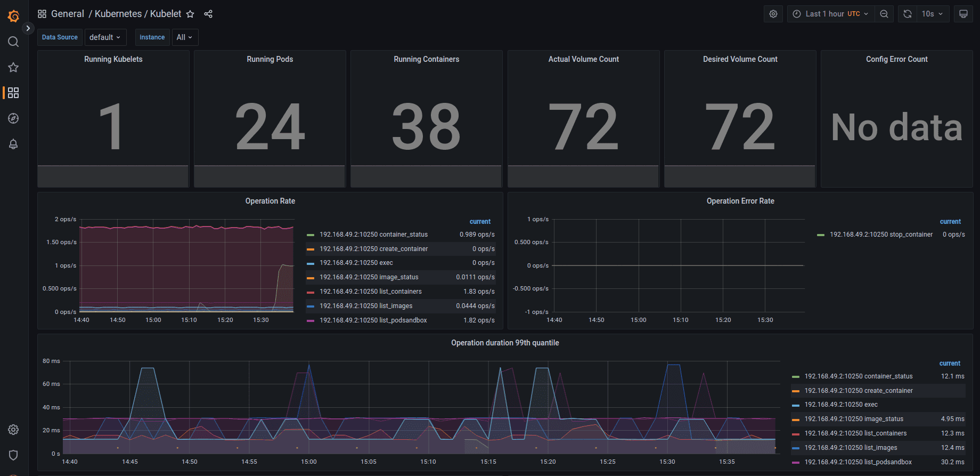Click the dashboard grid icon beside General

point(42,14)
